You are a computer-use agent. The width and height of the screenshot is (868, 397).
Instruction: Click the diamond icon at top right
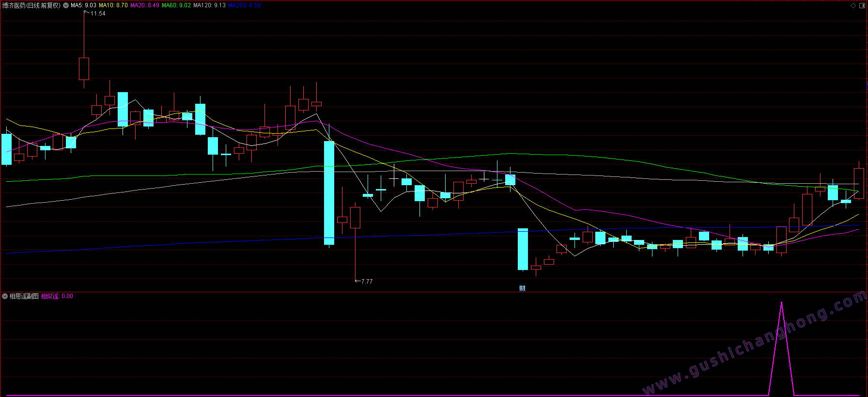tap(853, 5)
